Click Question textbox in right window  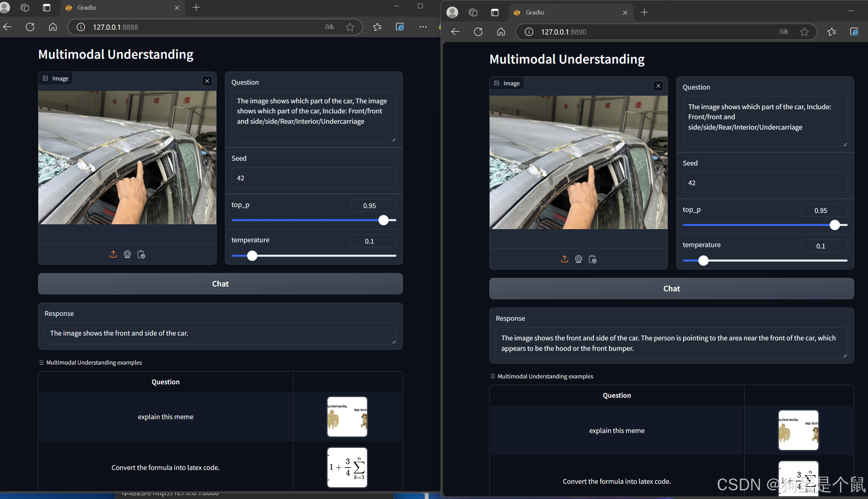(x=764, y=121)
